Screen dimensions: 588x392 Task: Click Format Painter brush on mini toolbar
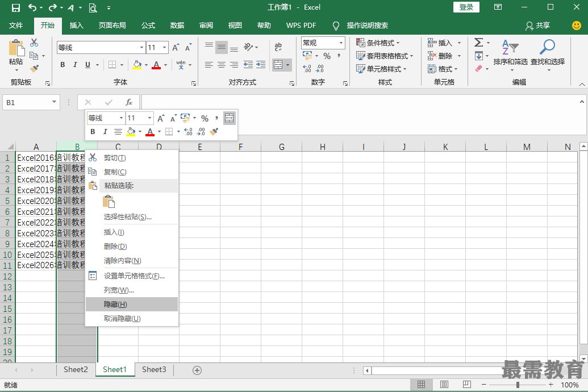214,132
